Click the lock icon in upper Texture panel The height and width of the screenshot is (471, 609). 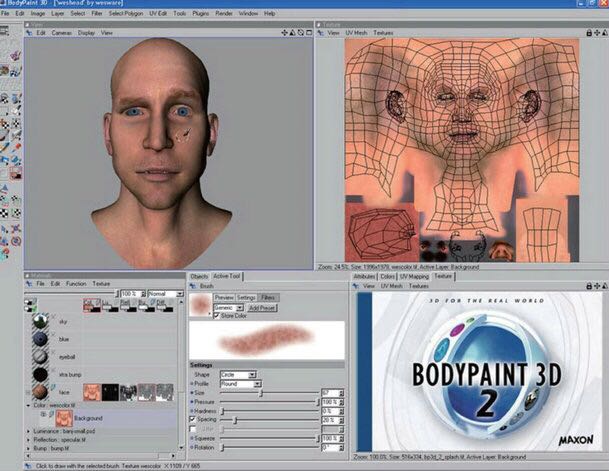pos(589,33)
